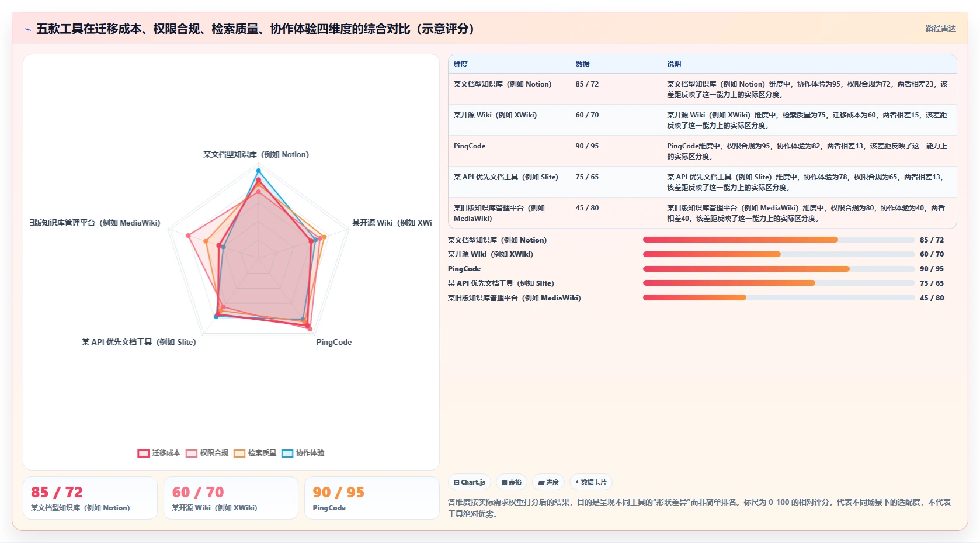The height and width of the screenshot is (543, 980).
Task: Select the 表格 tag chip
Action: (x=512, y=482)
